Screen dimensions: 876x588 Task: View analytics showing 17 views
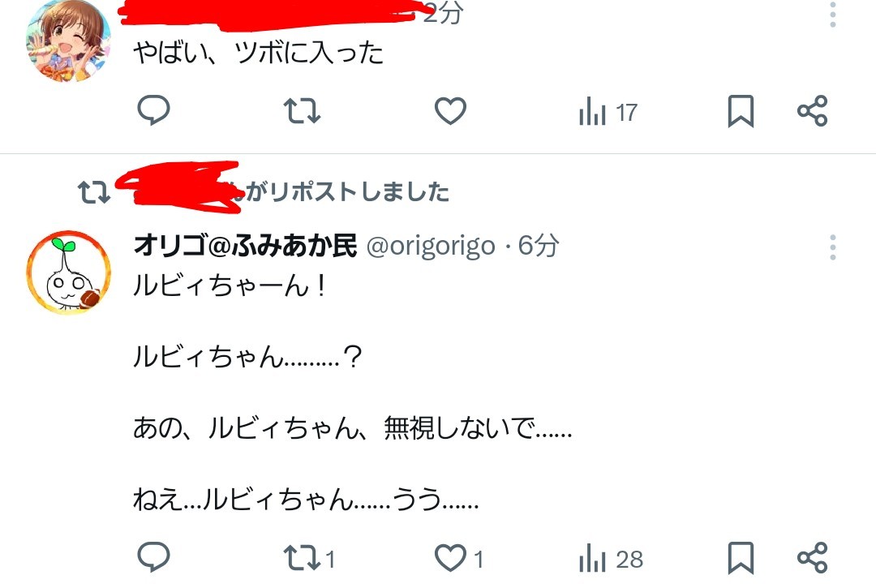click(x=608, y=112)
